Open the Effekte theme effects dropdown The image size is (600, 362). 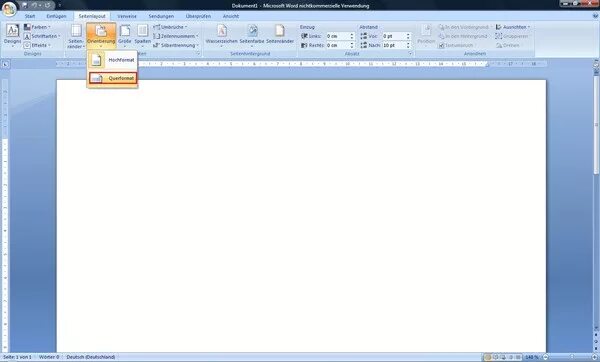37,45
